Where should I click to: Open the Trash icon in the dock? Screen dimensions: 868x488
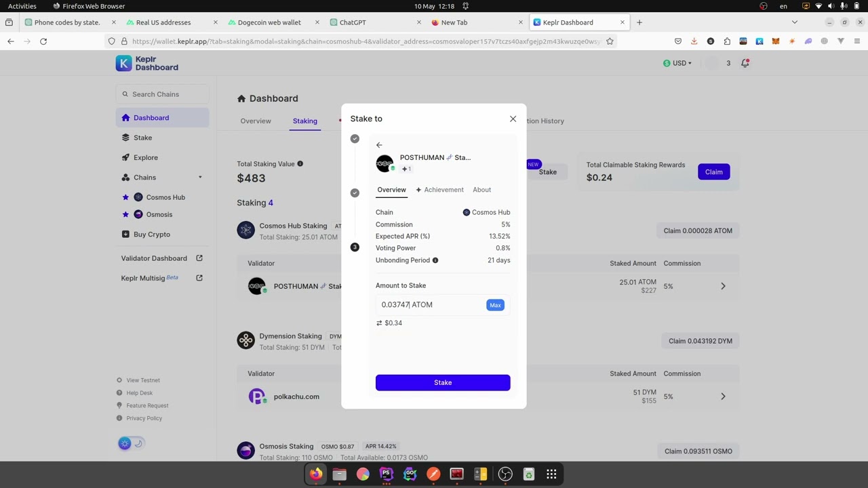[x=528, y=474]
